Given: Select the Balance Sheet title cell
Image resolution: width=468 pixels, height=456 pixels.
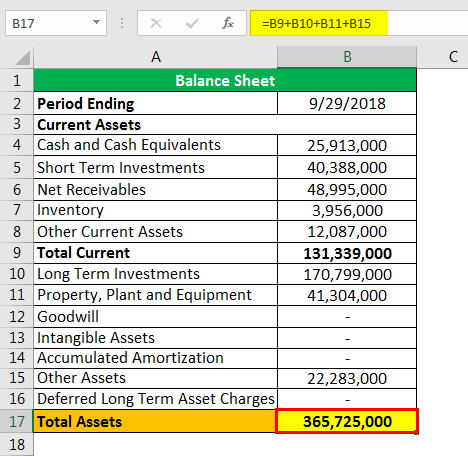Looking at the screenshot, I should click(x=225, y=80).
